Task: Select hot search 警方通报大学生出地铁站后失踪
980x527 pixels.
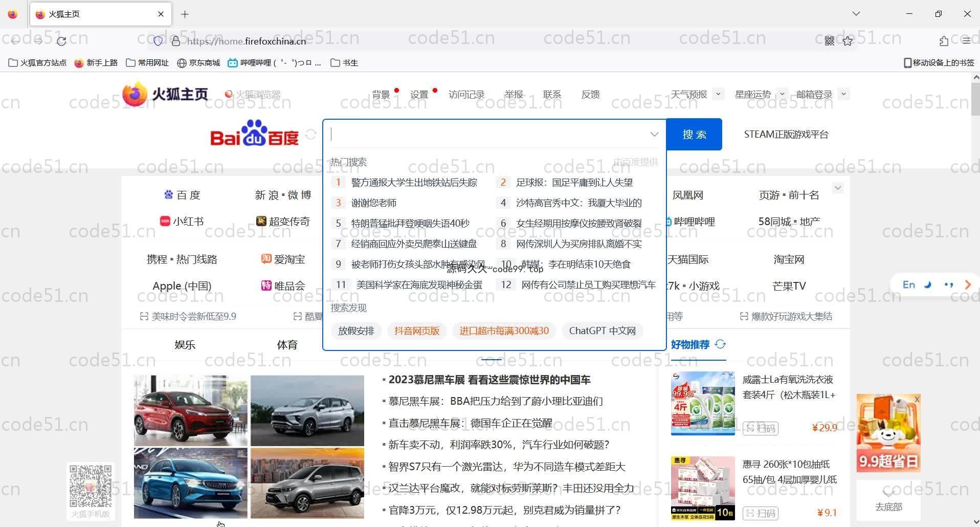Action: coord(414,182)
